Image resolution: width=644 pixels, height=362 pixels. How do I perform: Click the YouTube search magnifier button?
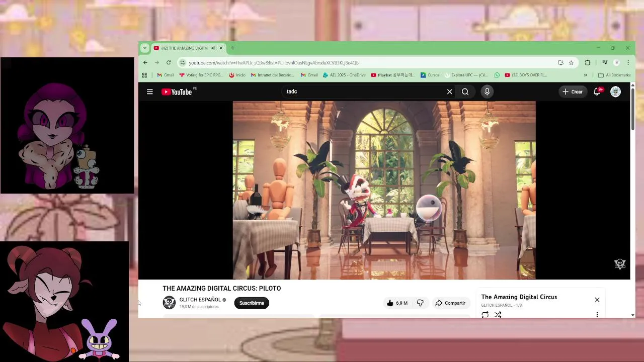[465, 92]
